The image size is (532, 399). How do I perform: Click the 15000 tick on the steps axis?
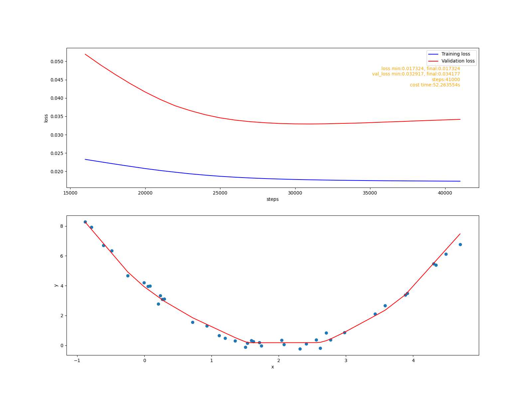[70, 193]
